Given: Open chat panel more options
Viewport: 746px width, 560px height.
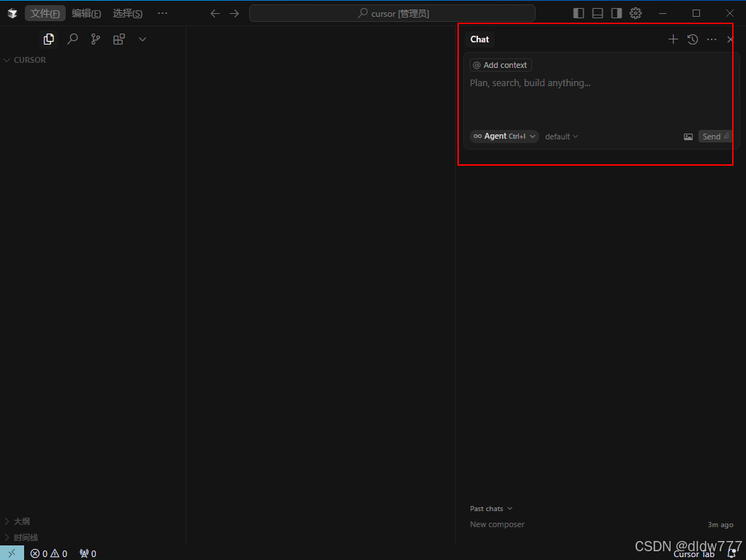Looking at the screenshot, I should [x=712, y=39].
